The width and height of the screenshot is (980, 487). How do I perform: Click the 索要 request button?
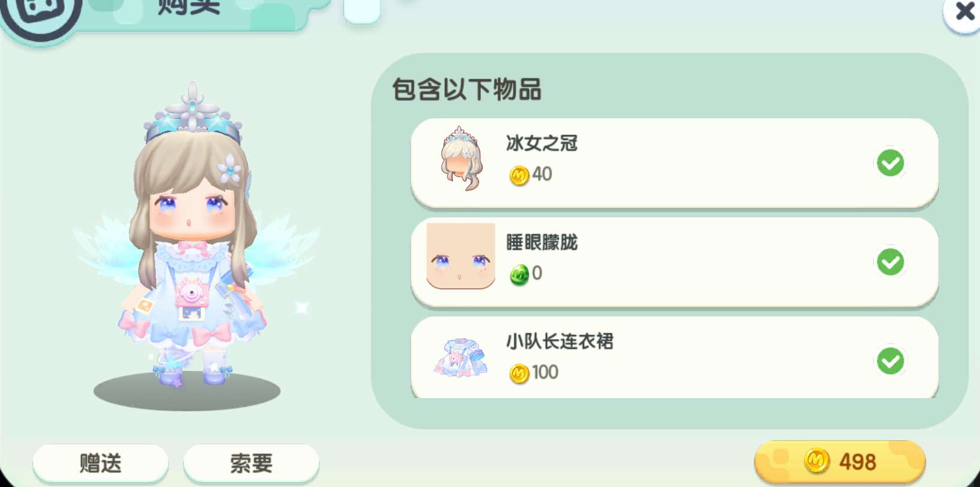click(251, 463)
